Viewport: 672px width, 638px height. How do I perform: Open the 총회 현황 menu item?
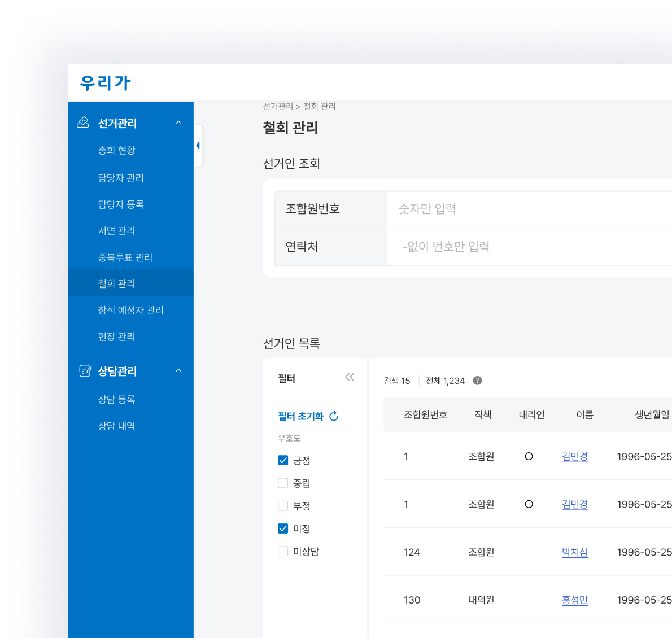coord(116,150)
